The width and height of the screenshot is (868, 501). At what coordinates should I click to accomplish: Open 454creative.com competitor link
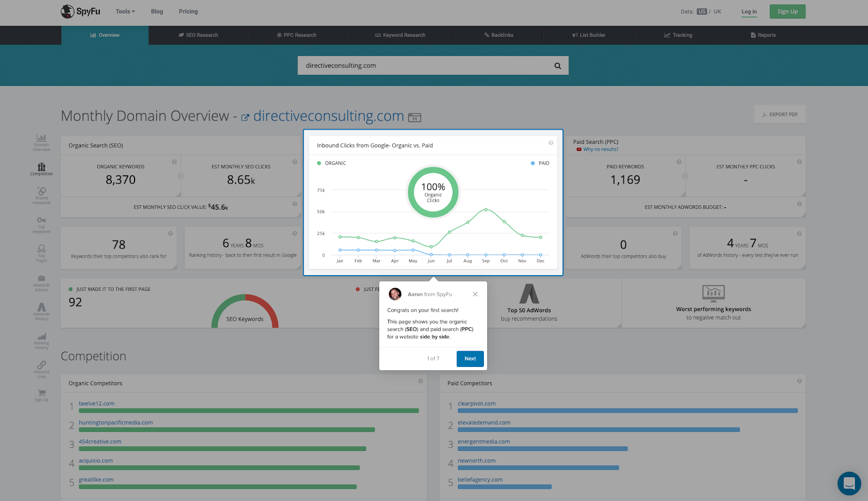coord(100,442)
